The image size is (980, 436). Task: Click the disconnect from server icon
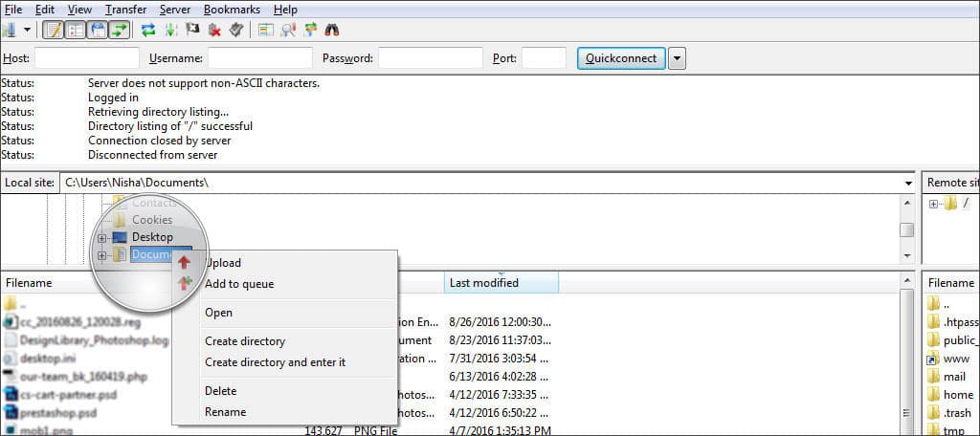pos(214,30)
